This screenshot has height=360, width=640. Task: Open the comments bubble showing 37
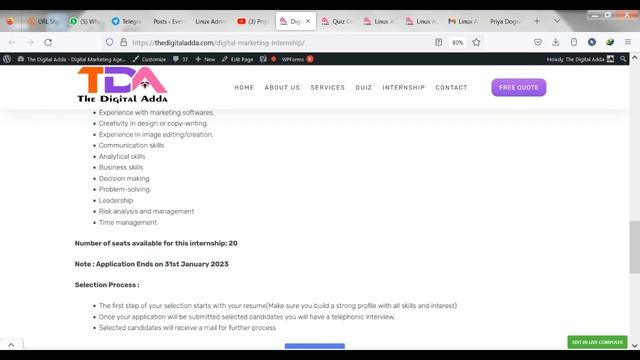tap(180, 59)
